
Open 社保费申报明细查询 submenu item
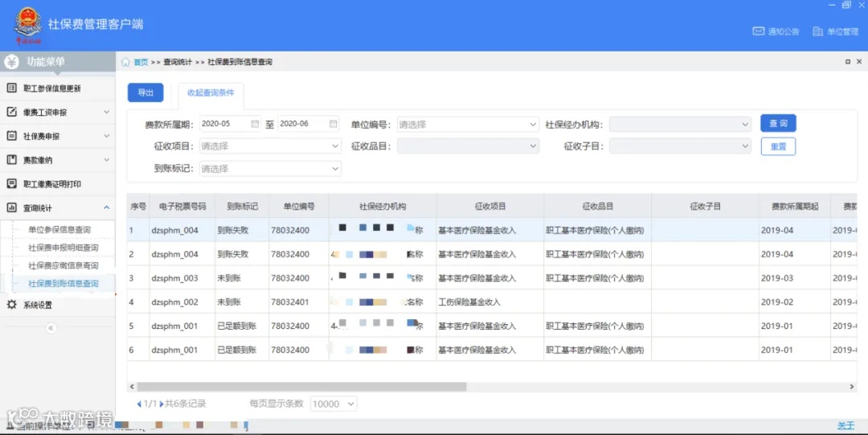coord(63,247)
